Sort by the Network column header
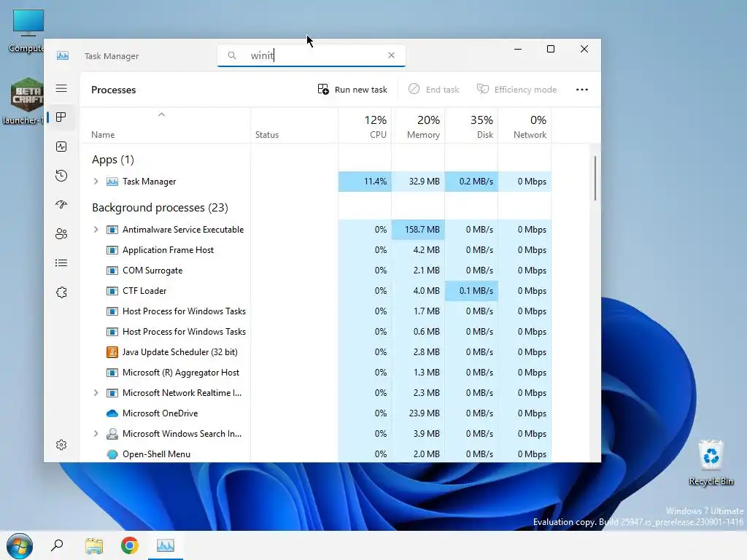 tap(525, 127)
